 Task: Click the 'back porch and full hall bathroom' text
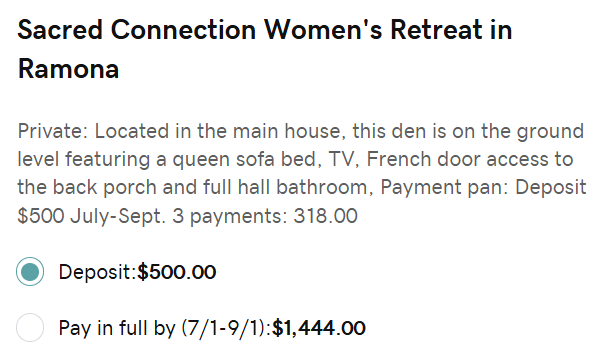tap(213, 188)
